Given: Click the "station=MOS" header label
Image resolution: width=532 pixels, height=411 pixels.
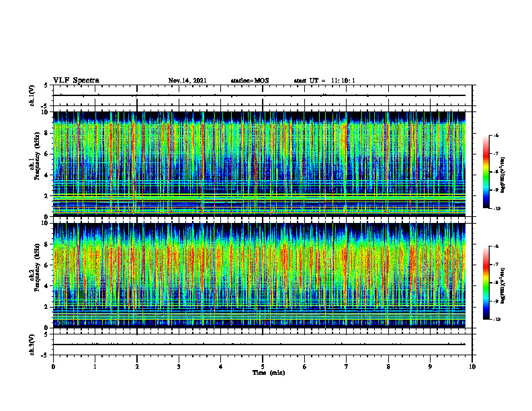Looking at the screenshot, I should click(250, 81).
